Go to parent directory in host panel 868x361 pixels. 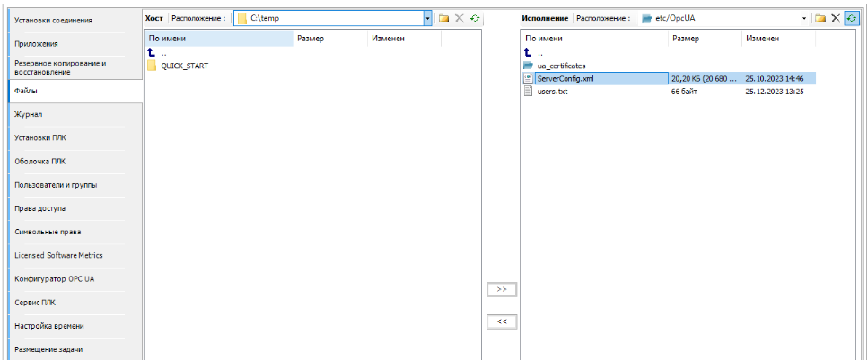[153, 53]
